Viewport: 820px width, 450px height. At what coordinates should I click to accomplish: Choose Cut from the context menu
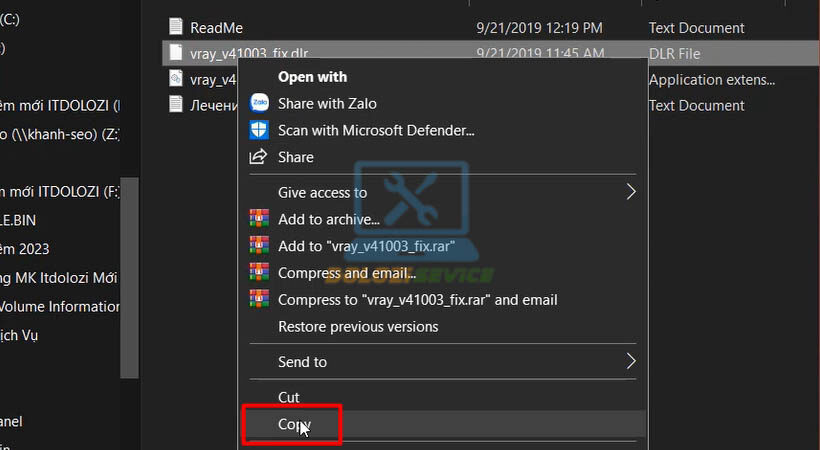pos(289,397)
